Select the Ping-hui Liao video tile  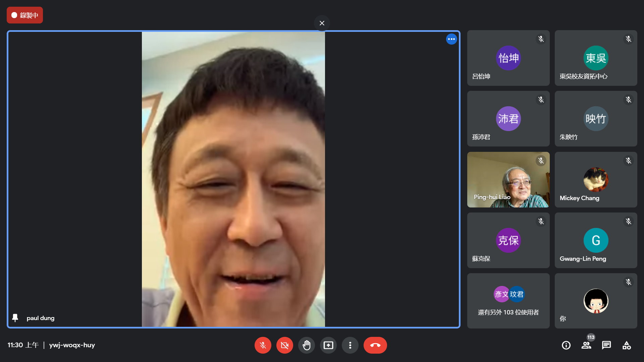[508, 180]
